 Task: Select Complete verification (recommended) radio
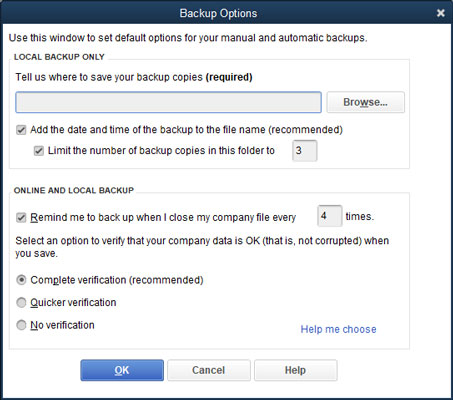[x=21, y=280]
